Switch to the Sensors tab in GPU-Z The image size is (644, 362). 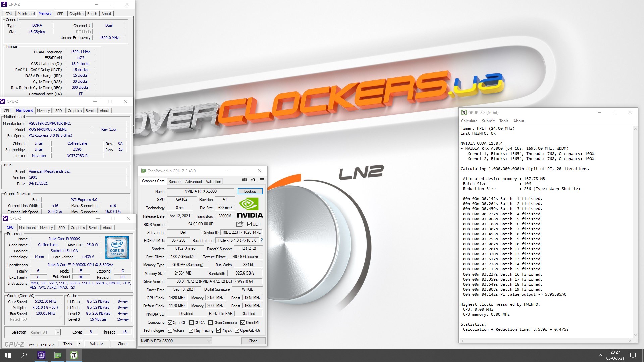(175, 182)
